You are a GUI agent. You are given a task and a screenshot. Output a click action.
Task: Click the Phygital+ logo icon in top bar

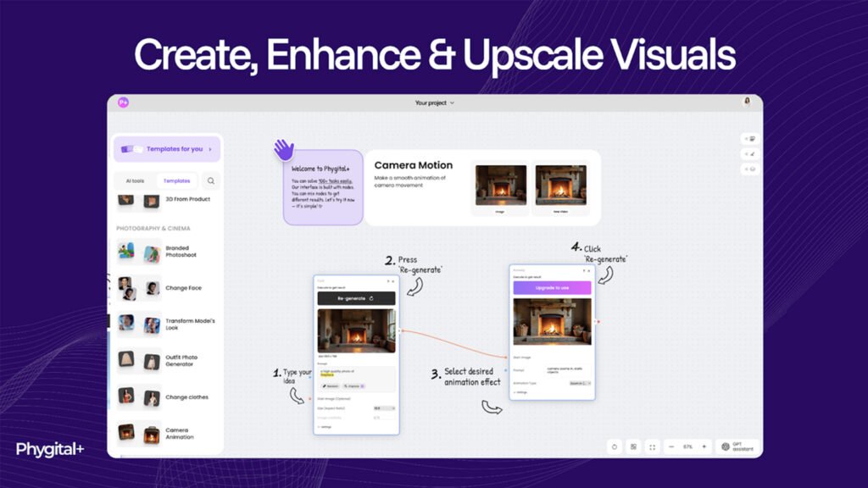click(x=124, y=103)
